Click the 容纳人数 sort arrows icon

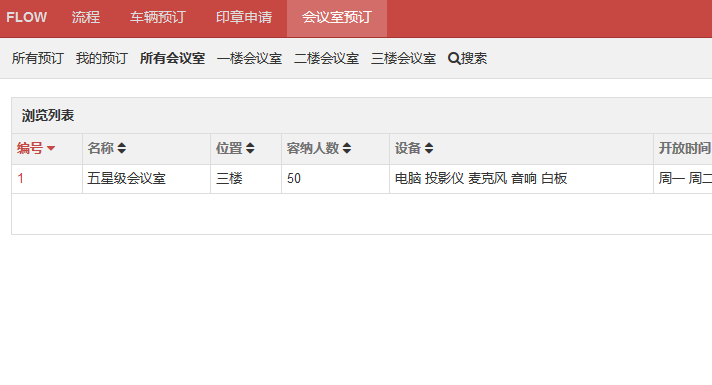(x=347, y=148)
